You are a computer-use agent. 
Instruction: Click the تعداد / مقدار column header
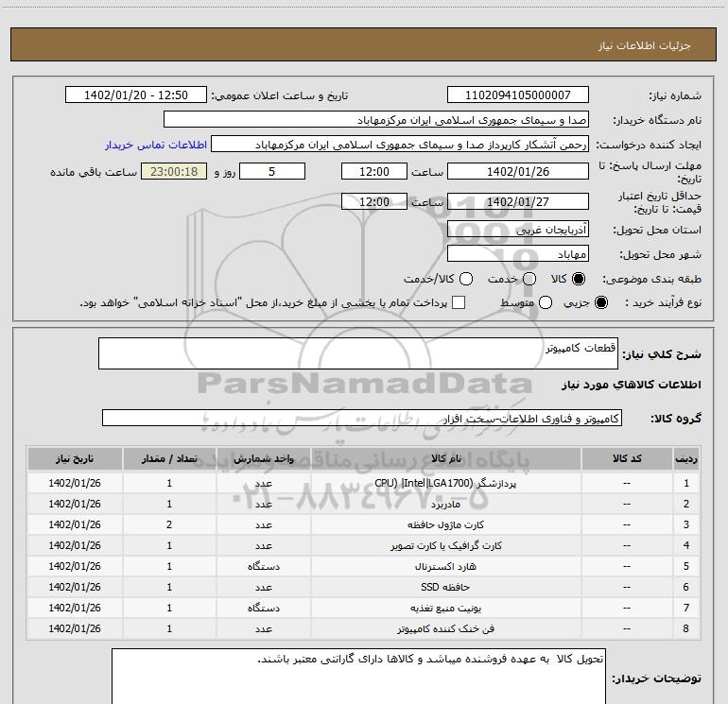click(x=169, y=458)
